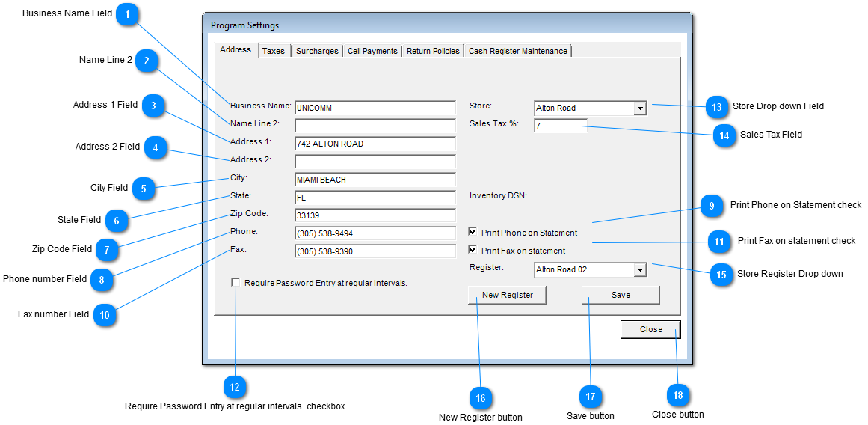Screen dimensions: 868x425
Task: Enable Require Password Entry at regular intervals
Action: (236, 283)
